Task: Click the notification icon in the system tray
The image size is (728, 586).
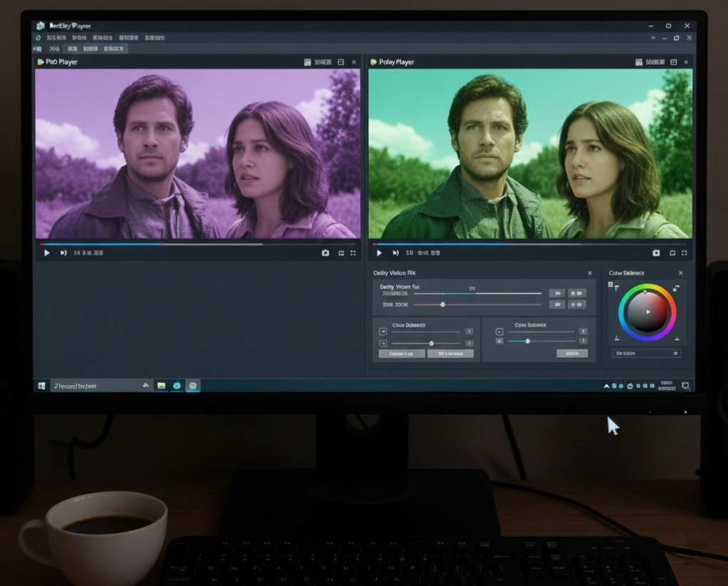Action: coord(685,386)
